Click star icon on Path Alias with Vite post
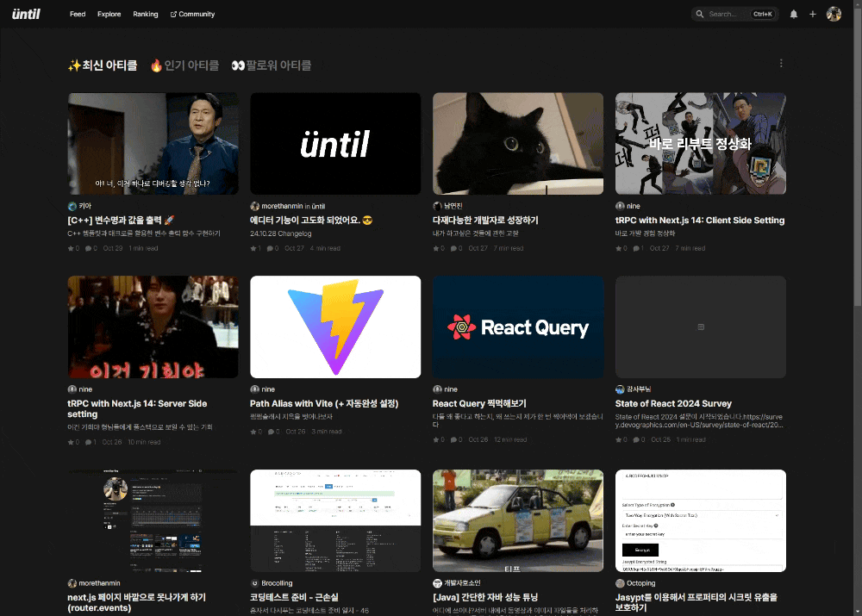Screen dimensions: 862x616 point(253,432)
